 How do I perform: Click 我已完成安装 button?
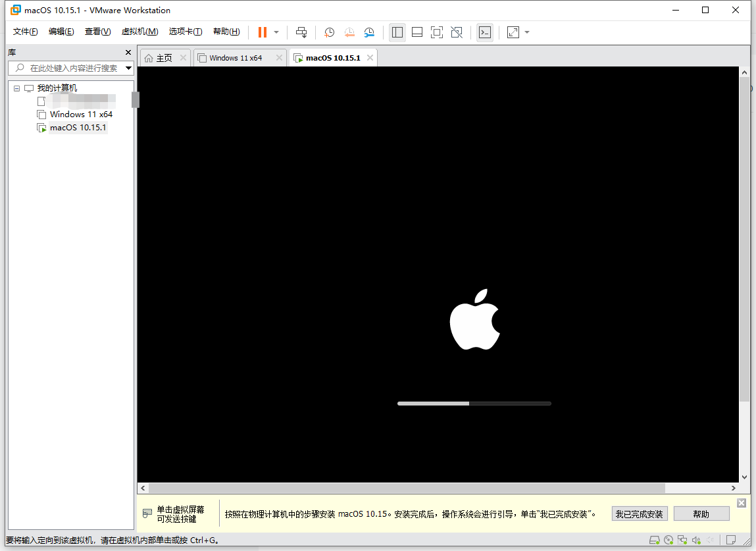point(640,514)
